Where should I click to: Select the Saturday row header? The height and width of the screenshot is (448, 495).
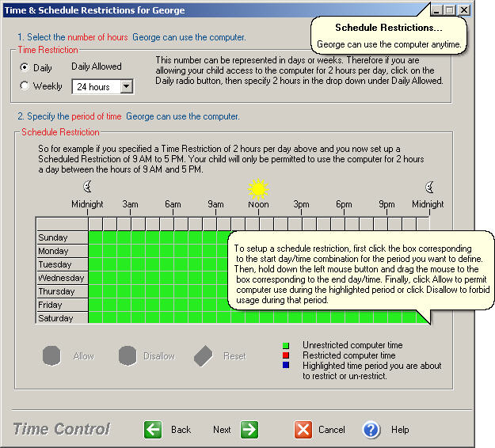tap(63, 318)
